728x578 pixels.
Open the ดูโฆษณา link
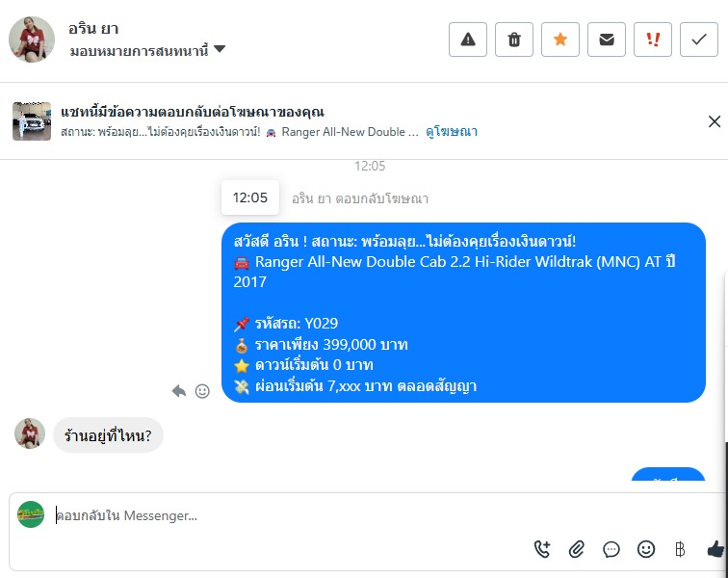(x=452, y=131)
